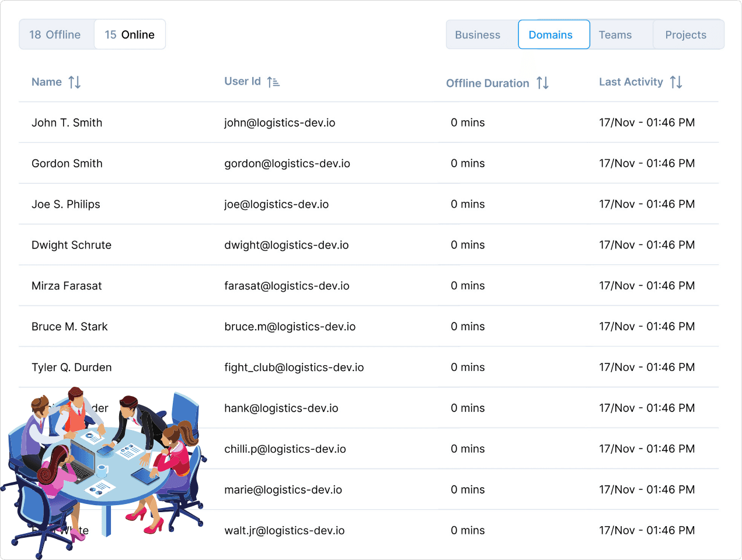Viewport: 742px width, 560px height.
Task: Sort by Offline Duration arrows
Action: coord(543,83)
